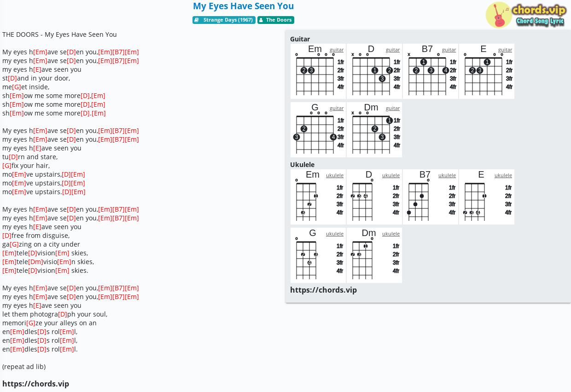Image resolution: width=571 pixels, height=392 pixels.
Task: Click the guitar link above G chord
Action: tap(337, 108)
